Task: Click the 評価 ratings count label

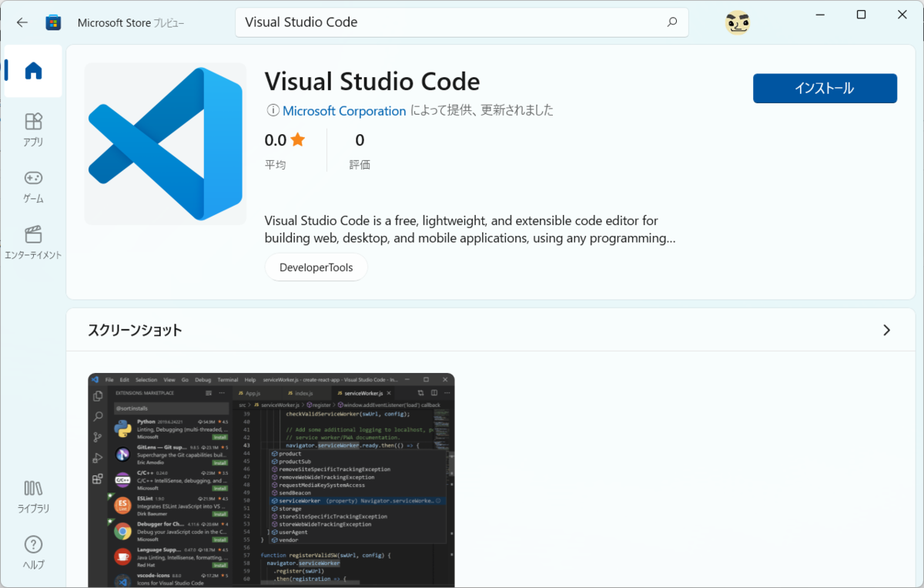Action: [x=360, y=164]
